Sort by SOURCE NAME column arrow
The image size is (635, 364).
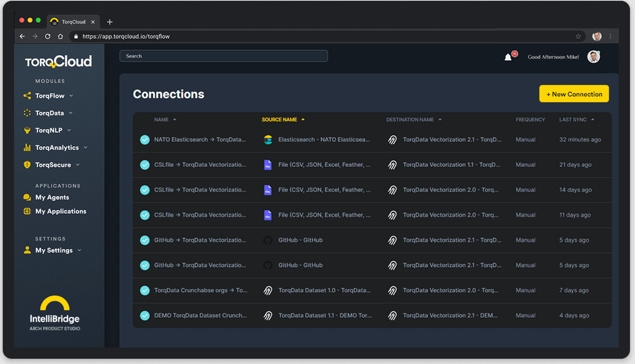(303, 120)
